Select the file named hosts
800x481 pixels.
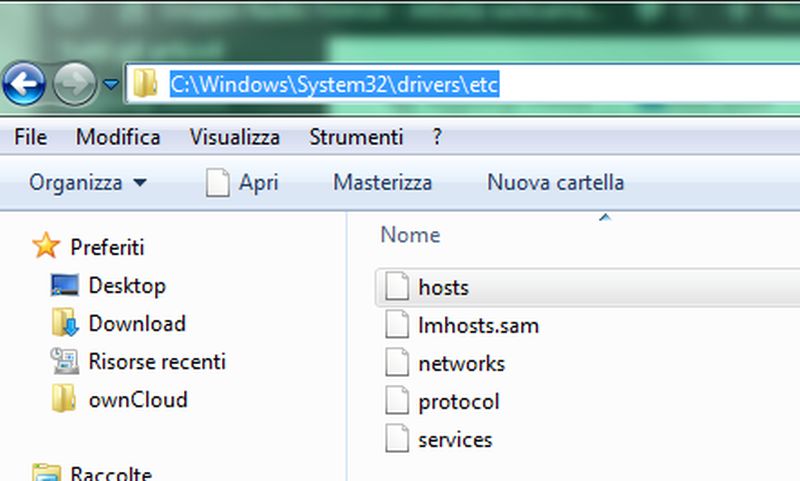pos(443,288)
